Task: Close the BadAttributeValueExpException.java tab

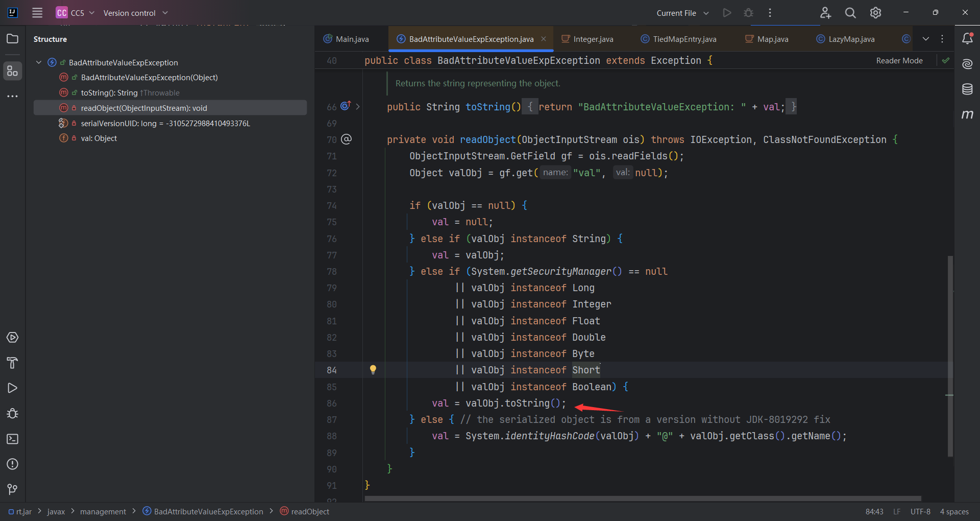Action: pos(544,39)
